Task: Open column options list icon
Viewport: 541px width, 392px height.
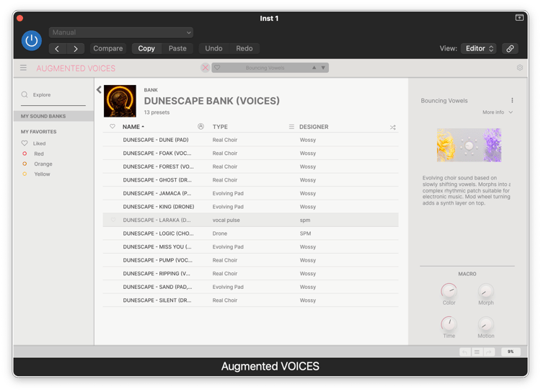Action: (x=291, y=127)
